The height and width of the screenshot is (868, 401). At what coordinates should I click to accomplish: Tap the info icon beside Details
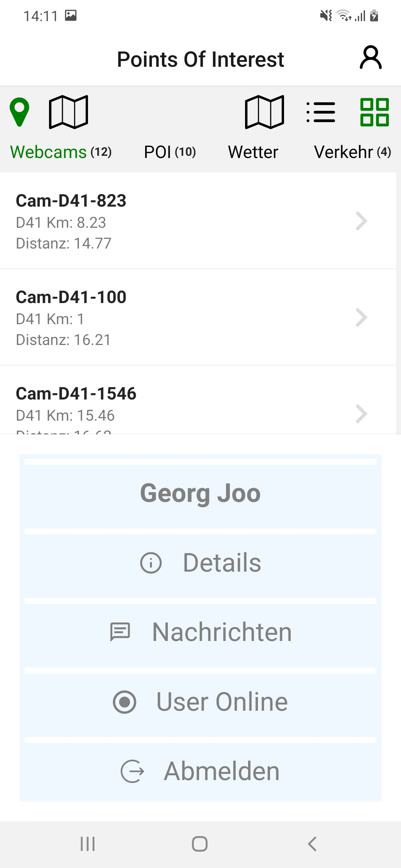151,563
